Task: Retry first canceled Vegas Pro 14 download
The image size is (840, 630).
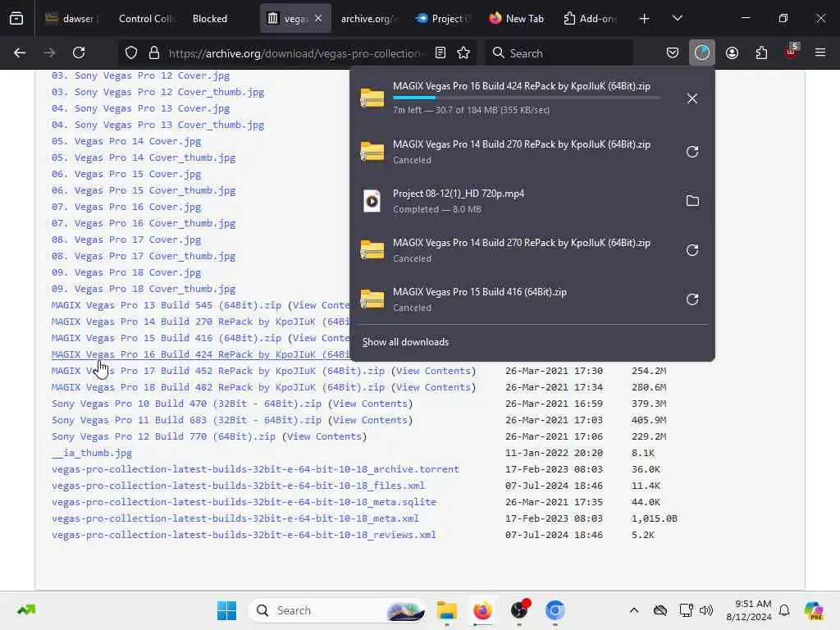Action: click(692, 152)
